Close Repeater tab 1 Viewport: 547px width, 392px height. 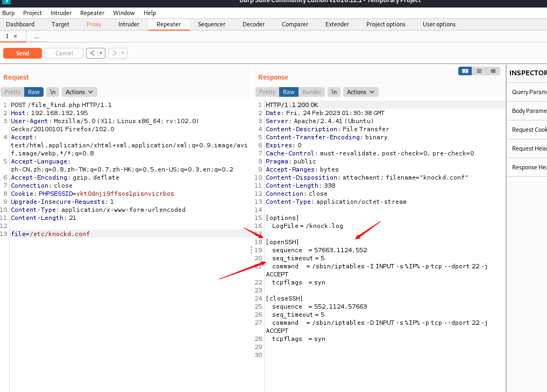tap(16, 36)
